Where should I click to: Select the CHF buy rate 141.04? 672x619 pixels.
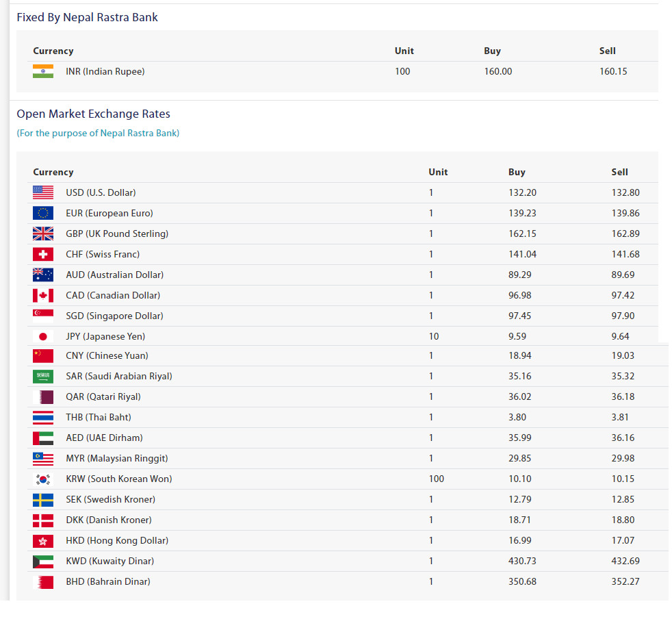pos(522,254)
